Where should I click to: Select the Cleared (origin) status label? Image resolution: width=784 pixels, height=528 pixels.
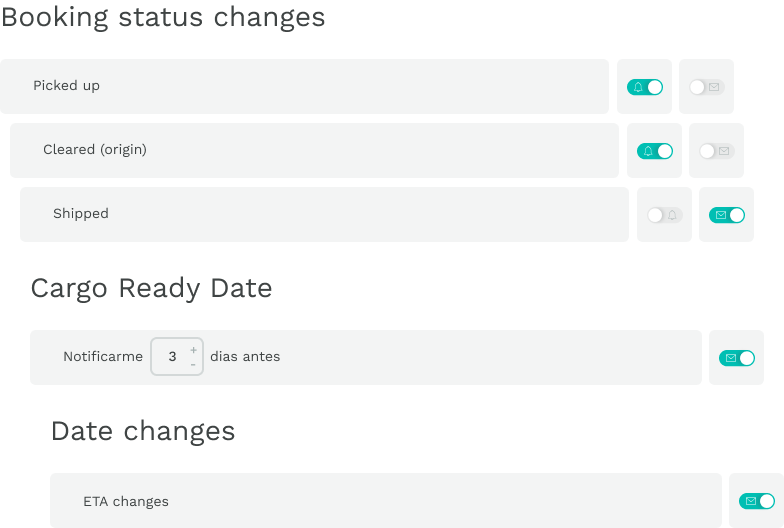click(x=95, y=150)
